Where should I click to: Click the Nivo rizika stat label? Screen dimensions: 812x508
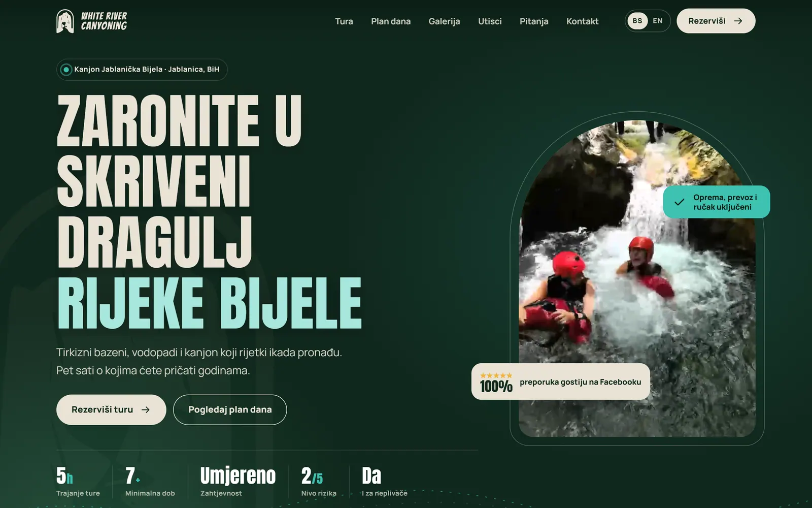point(319,493)
